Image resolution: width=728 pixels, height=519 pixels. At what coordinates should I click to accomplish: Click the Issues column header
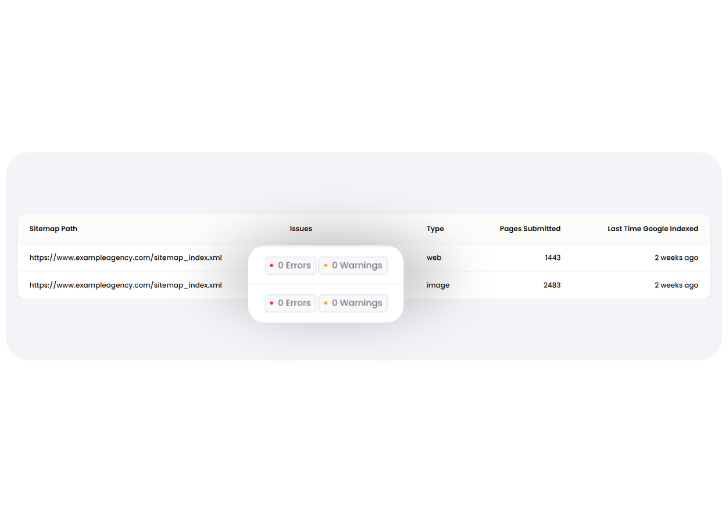pos(301,229)
